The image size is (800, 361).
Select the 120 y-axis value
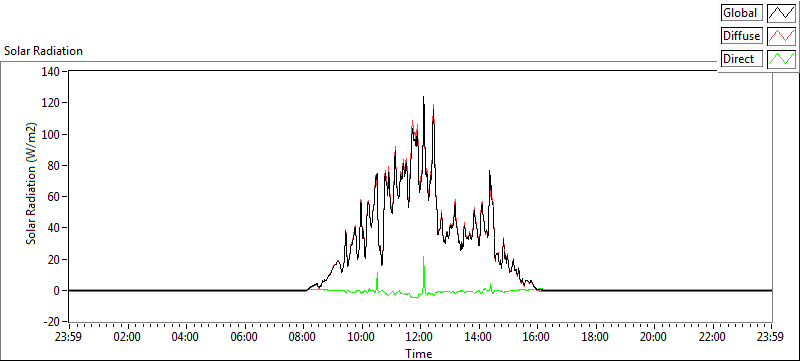pos(51,102)
